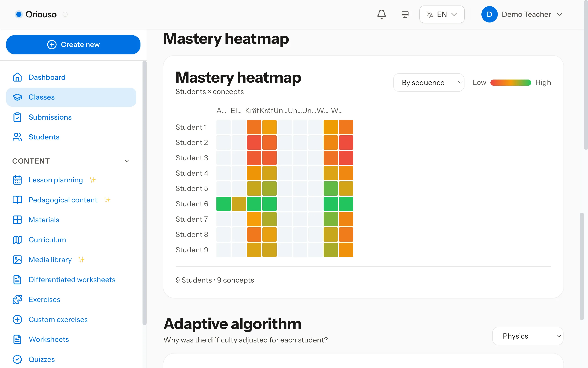Open the Classes sidebar item

coord(71,97)
